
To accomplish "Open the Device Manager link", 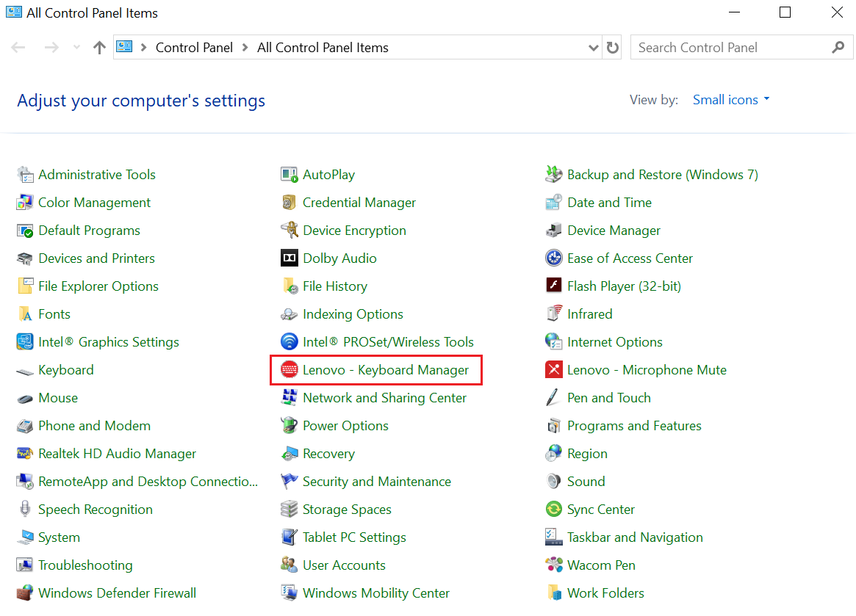I will 614,231.
